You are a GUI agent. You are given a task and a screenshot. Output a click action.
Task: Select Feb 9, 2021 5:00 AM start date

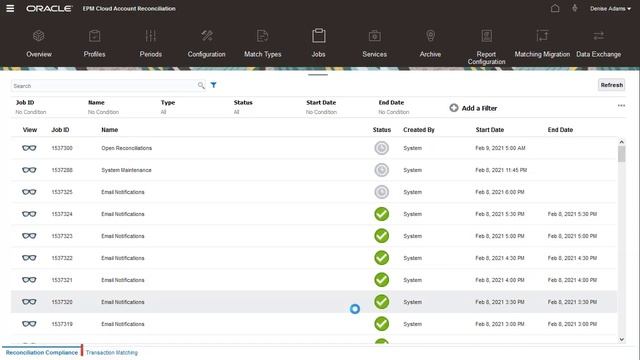(500, 148)
